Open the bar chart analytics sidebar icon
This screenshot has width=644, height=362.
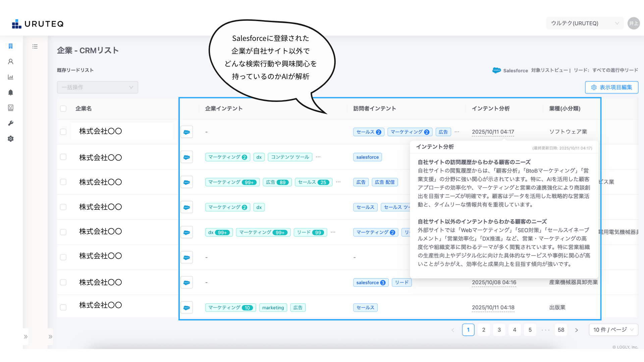11,77
